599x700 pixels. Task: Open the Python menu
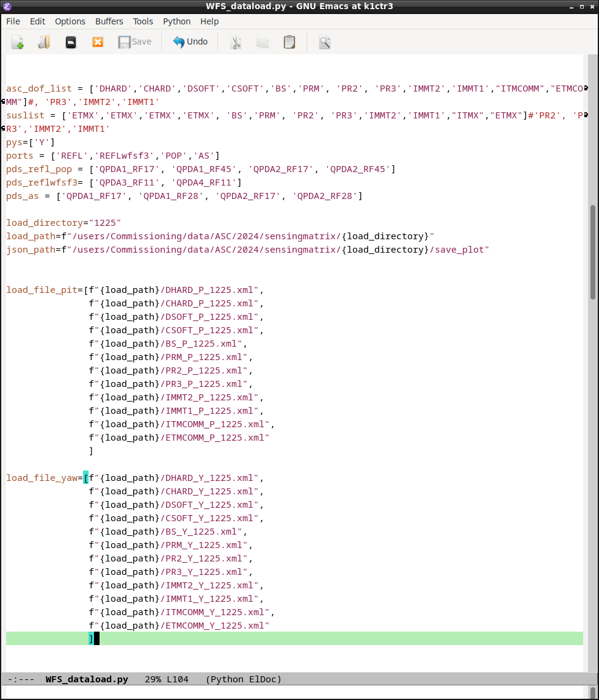(176, 21)
